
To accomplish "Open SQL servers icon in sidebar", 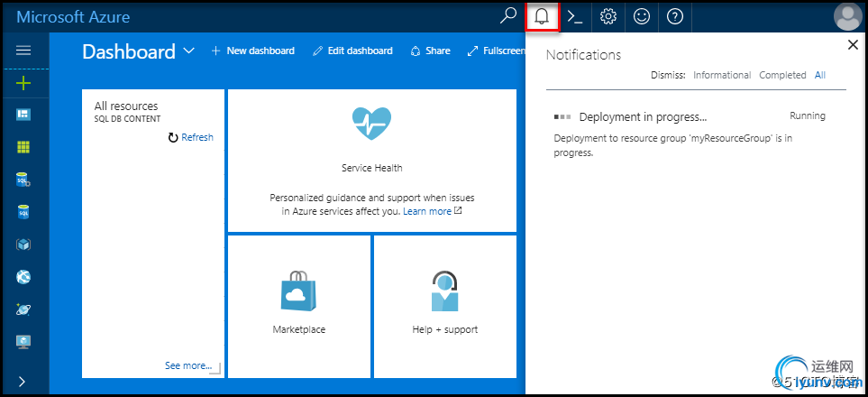I will [x=23, y=179].
